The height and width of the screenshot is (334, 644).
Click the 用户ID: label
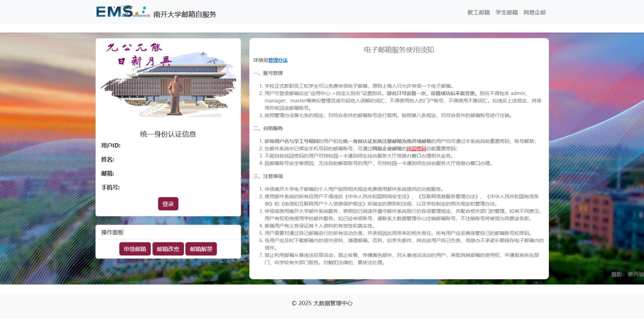[x=111, y=145]
